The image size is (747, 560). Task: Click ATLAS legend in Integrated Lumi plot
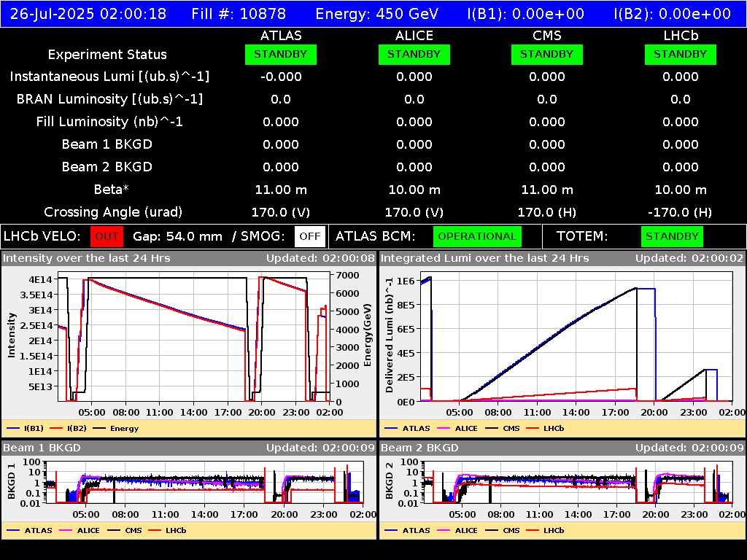pos(407,429)
